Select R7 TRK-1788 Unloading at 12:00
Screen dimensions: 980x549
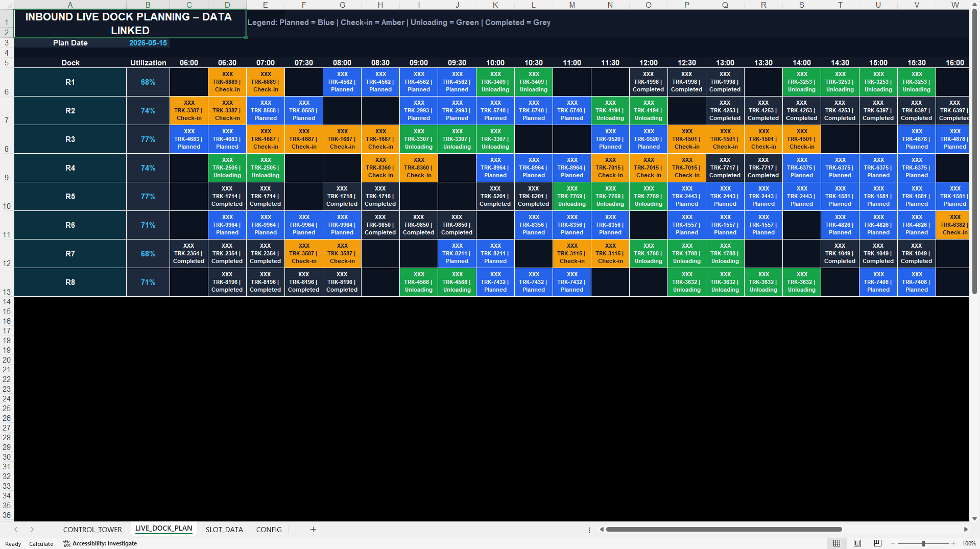click(649, 254)
